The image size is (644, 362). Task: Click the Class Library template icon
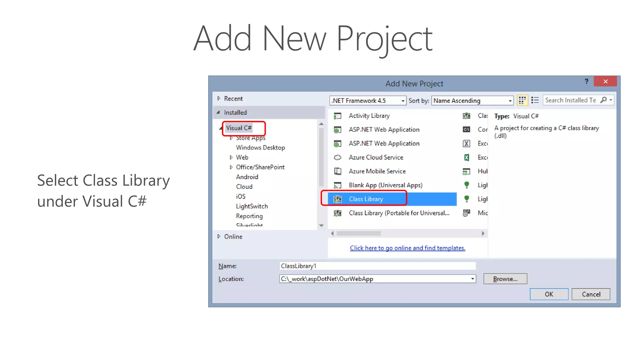(337, 199)
